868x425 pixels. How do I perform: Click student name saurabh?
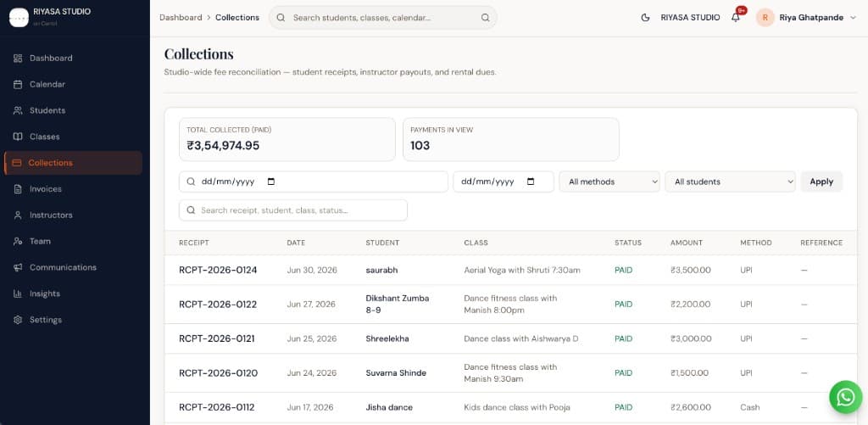[382, 271]
